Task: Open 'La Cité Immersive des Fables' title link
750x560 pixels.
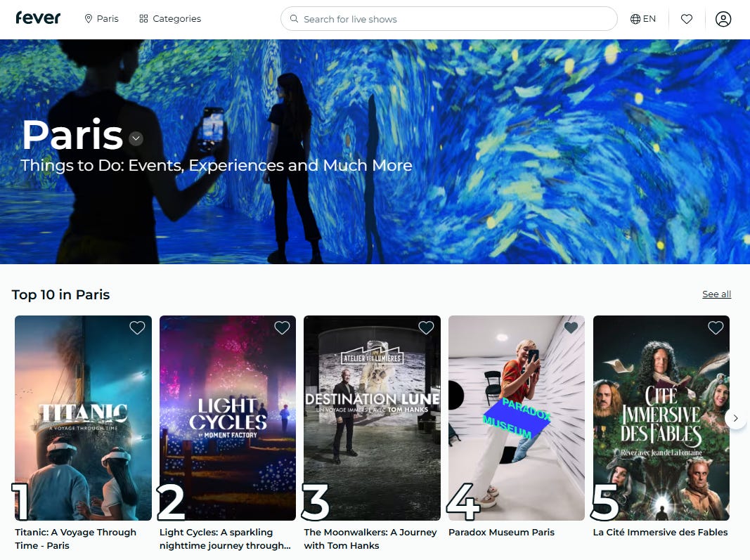Action: coord(660,532)
